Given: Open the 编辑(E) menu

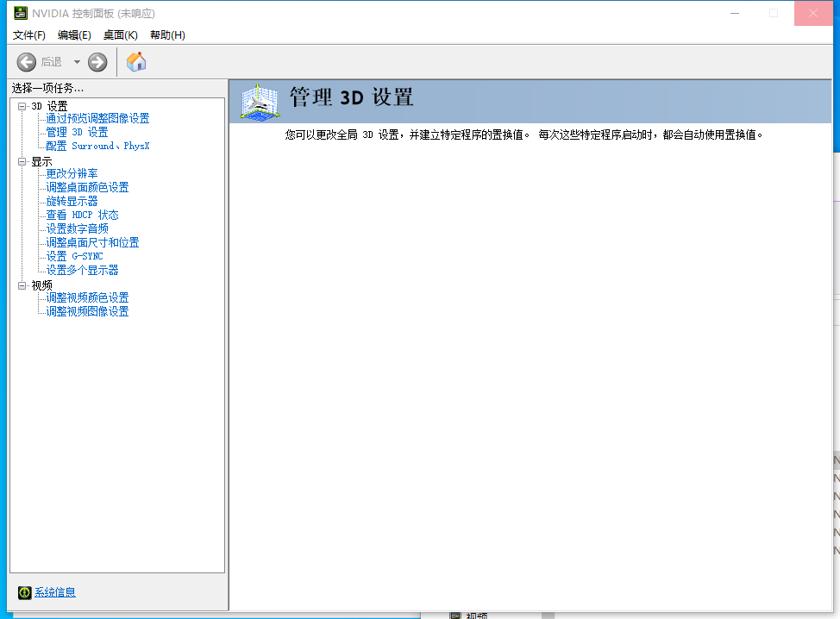Looking at the screenshot, I should click(x=74, y=34).
